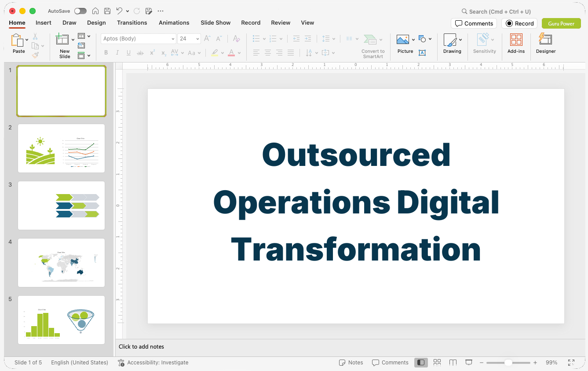Click the Increase Indent icon

coord(308,39)
